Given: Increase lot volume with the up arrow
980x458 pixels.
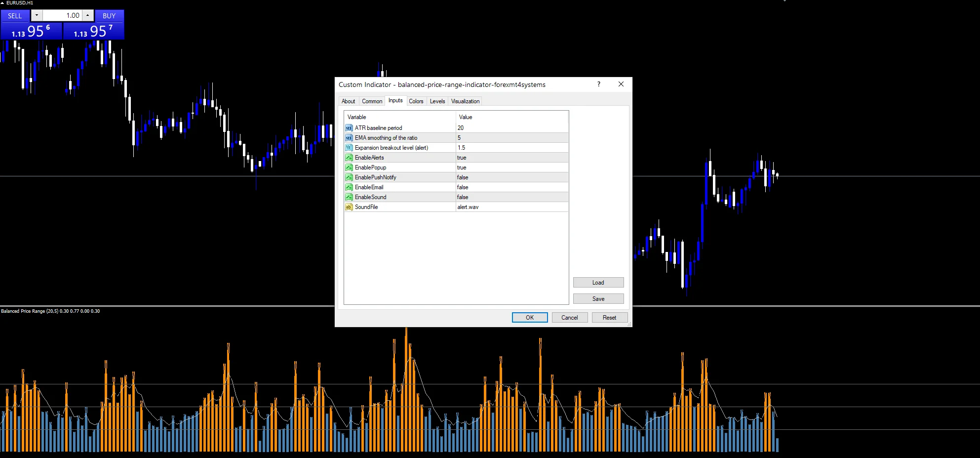Looking at the screenshot, I should pyautogui.click(x=88, y=16).
